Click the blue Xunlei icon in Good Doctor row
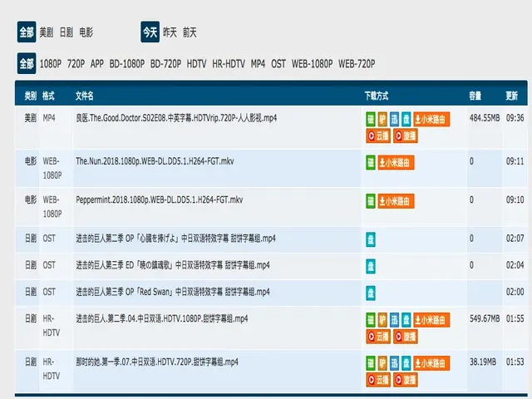The image size is (532, 399). 394,119
